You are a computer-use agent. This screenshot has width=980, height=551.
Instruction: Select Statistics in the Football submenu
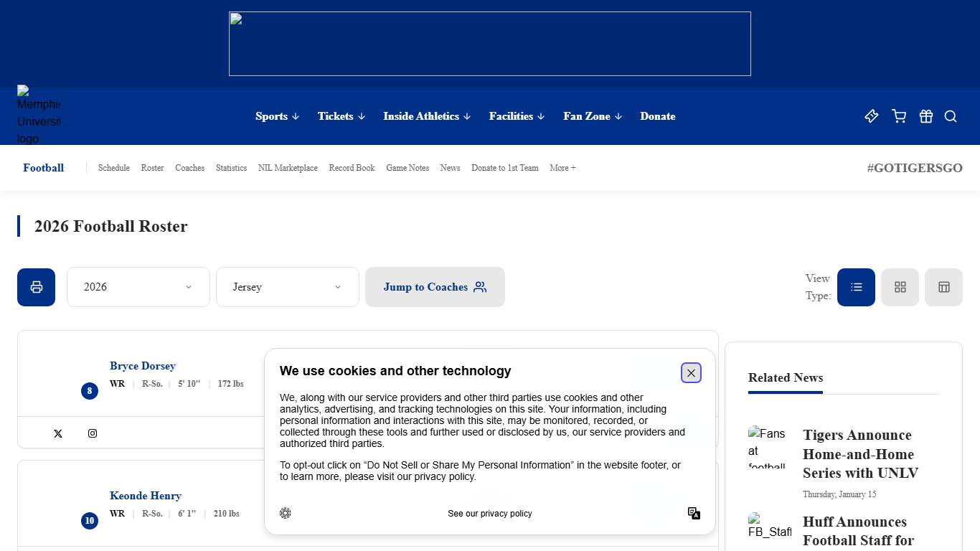231,168
